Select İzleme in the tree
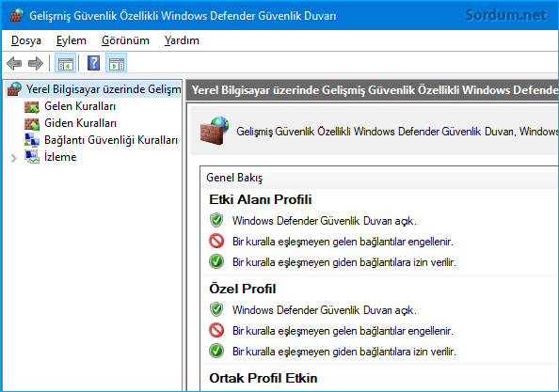The image size is (559, 392). [60, 157]
